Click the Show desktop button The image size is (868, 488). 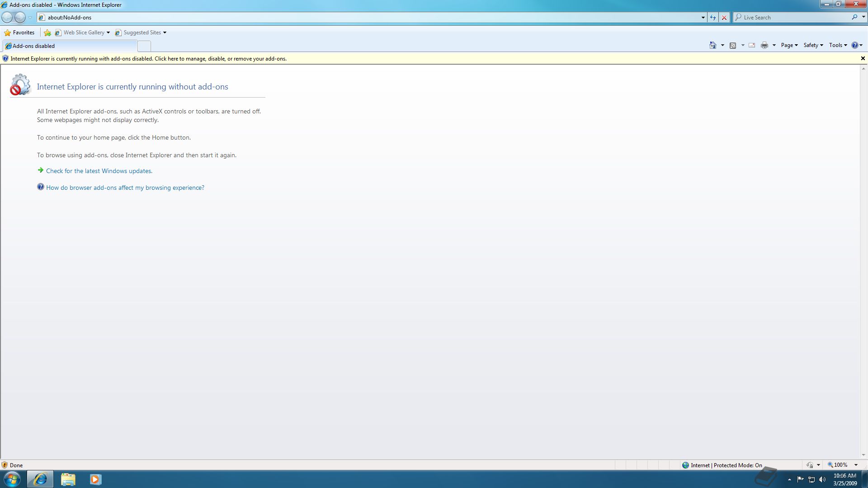coord(865,479)
